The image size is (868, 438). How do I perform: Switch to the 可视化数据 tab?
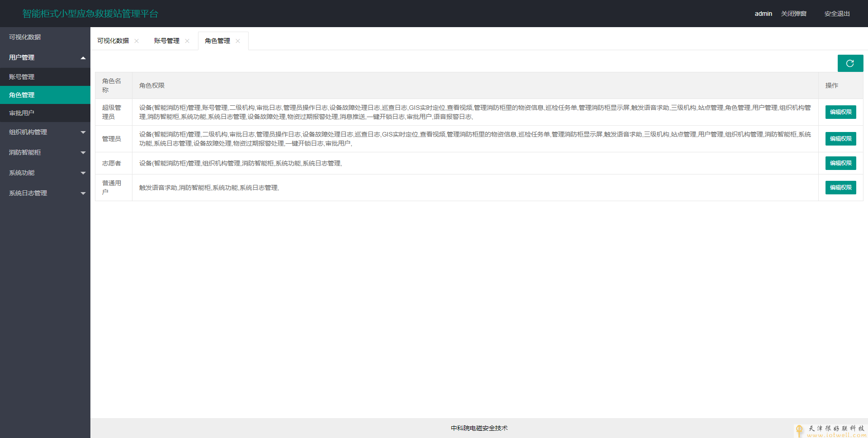113,41
